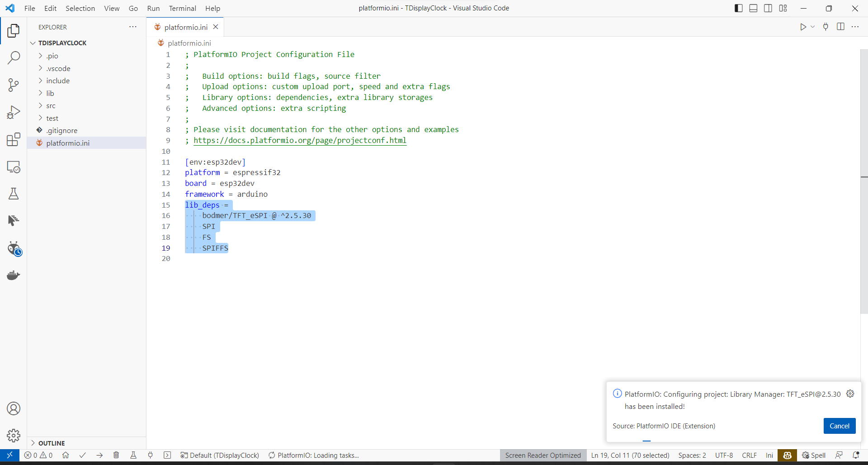Image resolution: width=868 pixels, height=465 pixels.
Task: Open PlatformIO Home from status bar
Action: [x=66, y=456]
